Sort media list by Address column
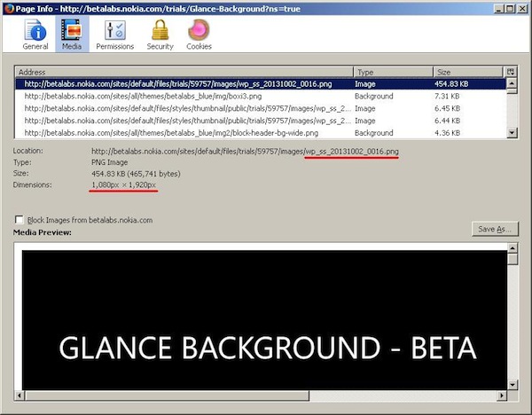 (184, 72)
